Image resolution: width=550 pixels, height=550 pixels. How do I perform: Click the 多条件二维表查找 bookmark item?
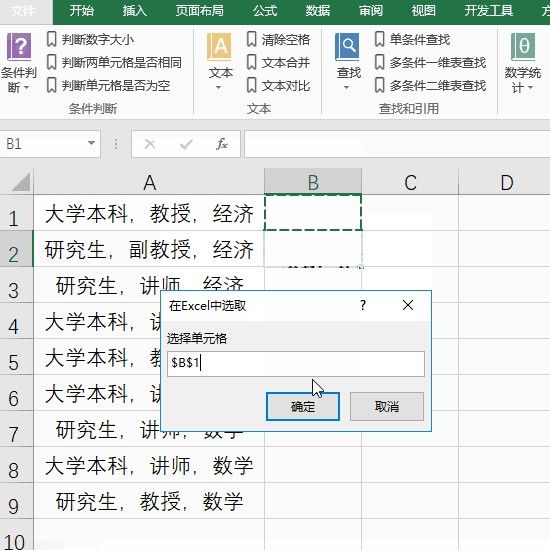coord(430,86)
